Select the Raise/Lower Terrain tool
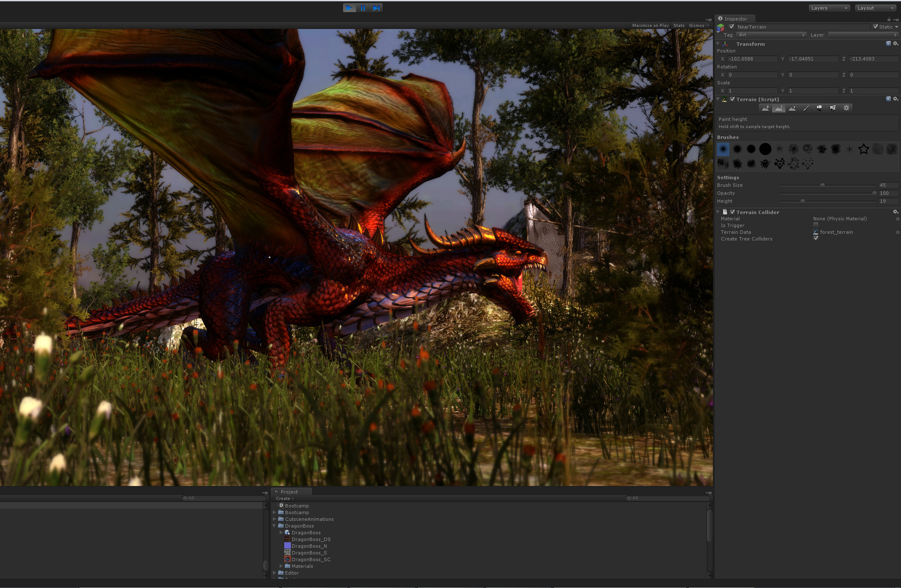The width and height of the screenshot is (901, 588). [765, 108]
